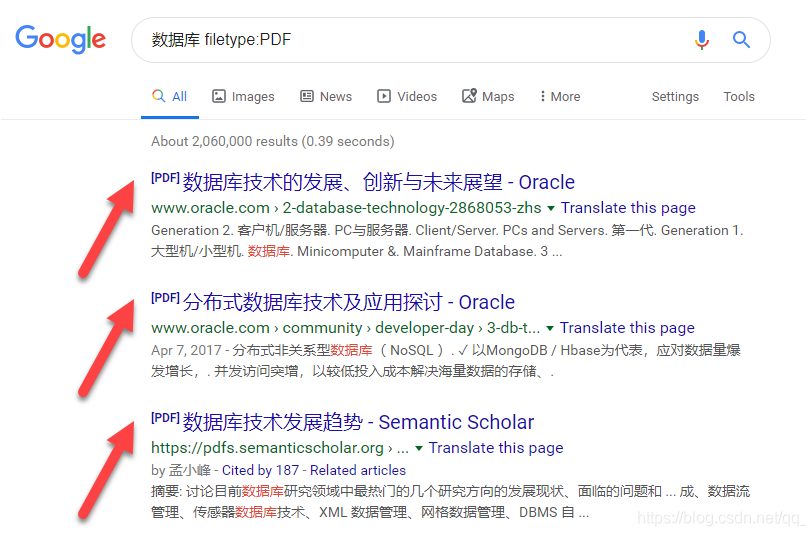Viewport: 806px width, 541px height.
Task: Switch to the Maps tab
Action: [488, 96]
